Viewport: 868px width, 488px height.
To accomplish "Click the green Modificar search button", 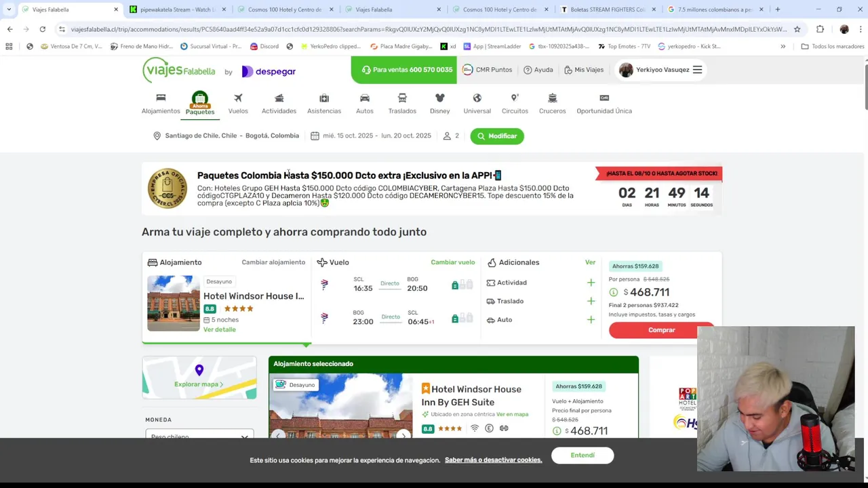I will [497, 136].
